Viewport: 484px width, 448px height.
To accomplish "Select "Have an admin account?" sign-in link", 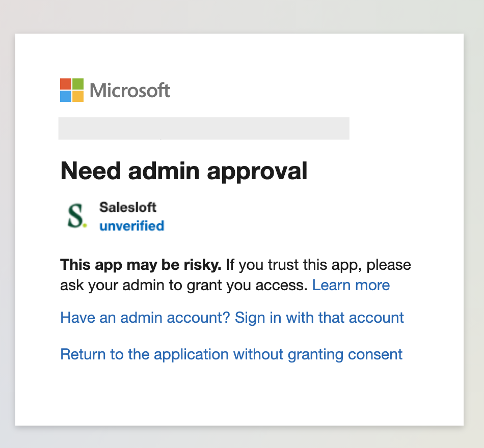I will tap(145, 318).
